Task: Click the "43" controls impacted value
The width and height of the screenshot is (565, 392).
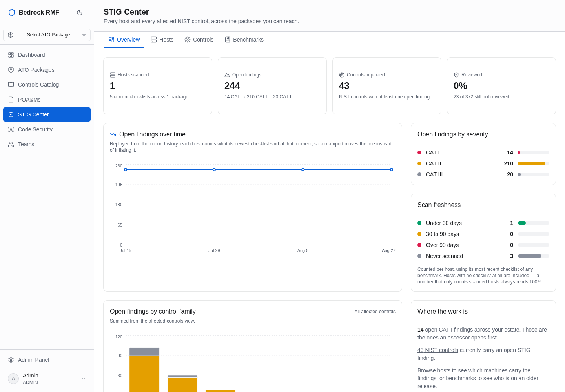Action: 344,86
